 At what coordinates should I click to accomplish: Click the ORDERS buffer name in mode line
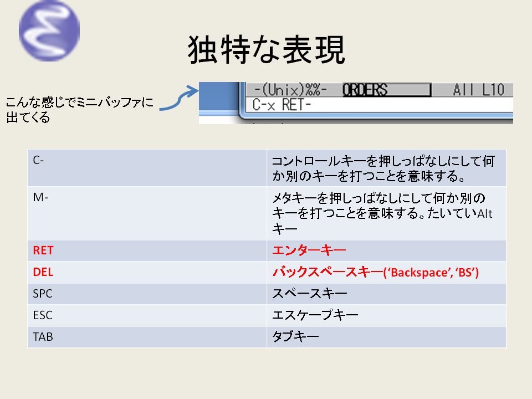point(365,90)
